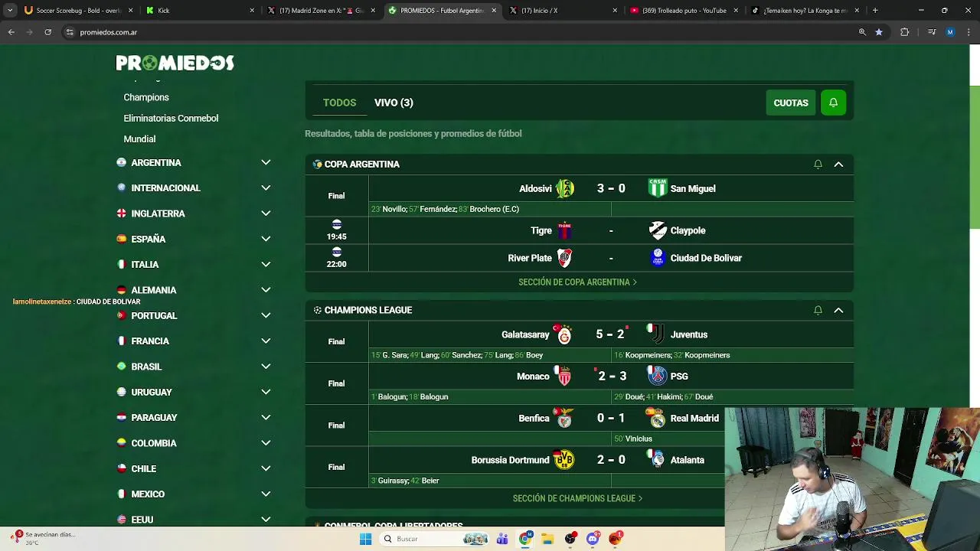Expand the ALEMANIA leagues list
Screen dimensions: 980x551
tap(266, 290)
